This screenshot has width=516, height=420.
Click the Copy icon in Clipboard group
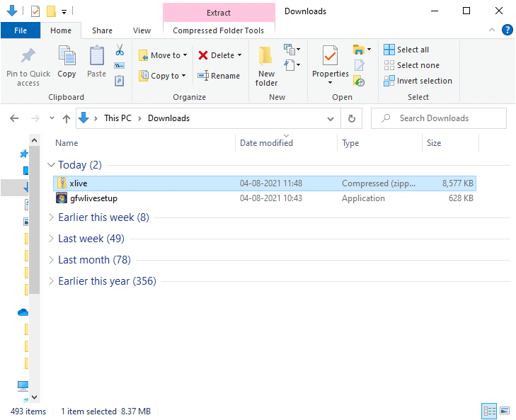coord(67,57)
